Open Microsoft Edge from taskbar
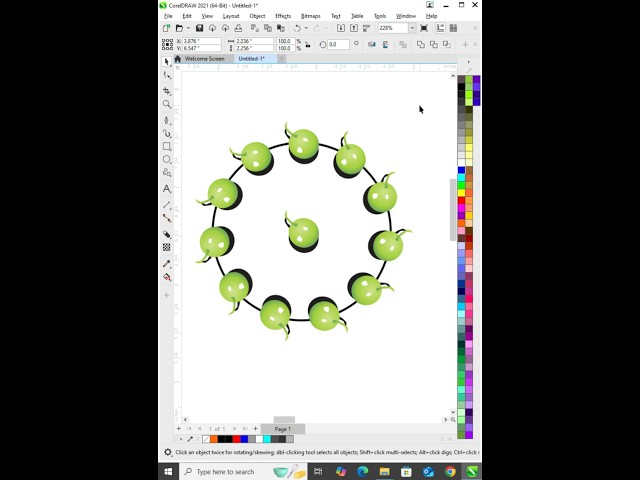Image resolution: width=640 pixels, height=480 pixels. (362, 472)
